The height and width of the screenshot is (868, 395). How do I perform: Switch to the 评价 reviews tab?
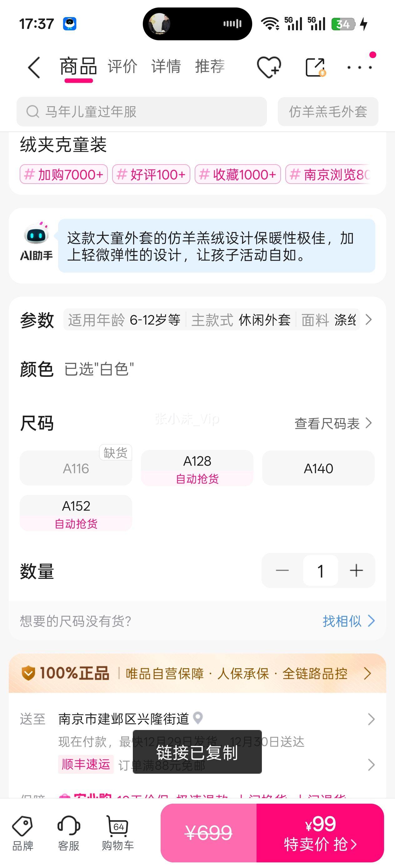coord(122,67)
